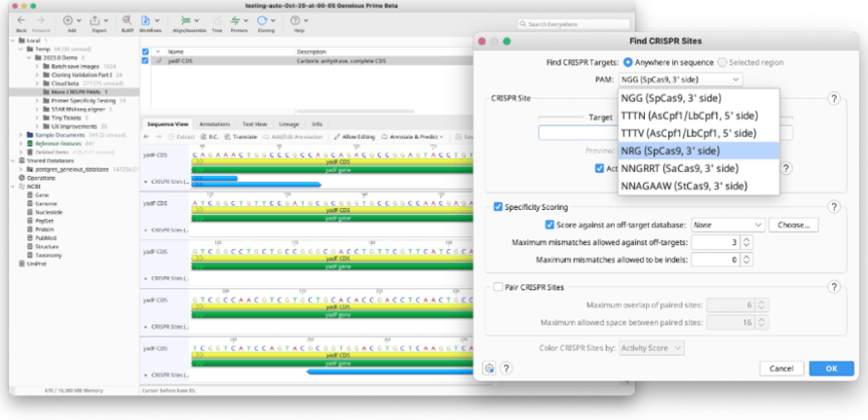Choose TTTV (AsCpf1/LbCpf1, 5' side) option
Image resolution: width=868 pixels, height=420 pixels.
698,133
